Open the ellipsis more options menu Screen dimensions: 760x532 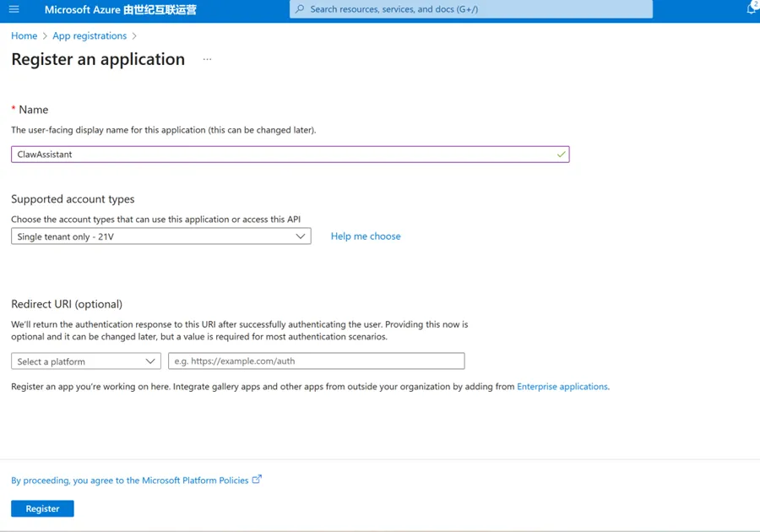207,59
